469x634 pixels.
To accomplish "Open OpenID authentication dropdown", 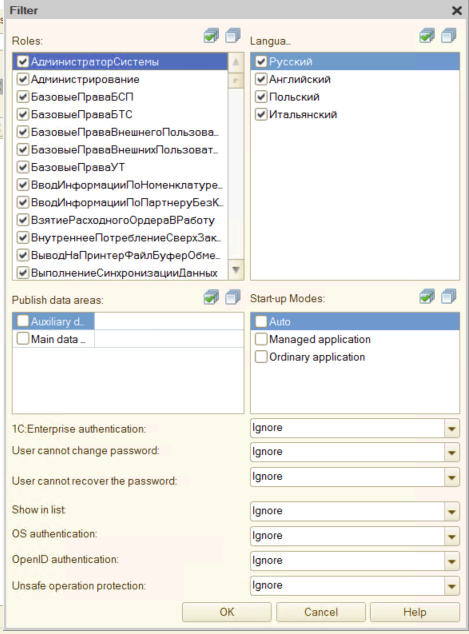I will pyautogui.click(x=452, y=561).
